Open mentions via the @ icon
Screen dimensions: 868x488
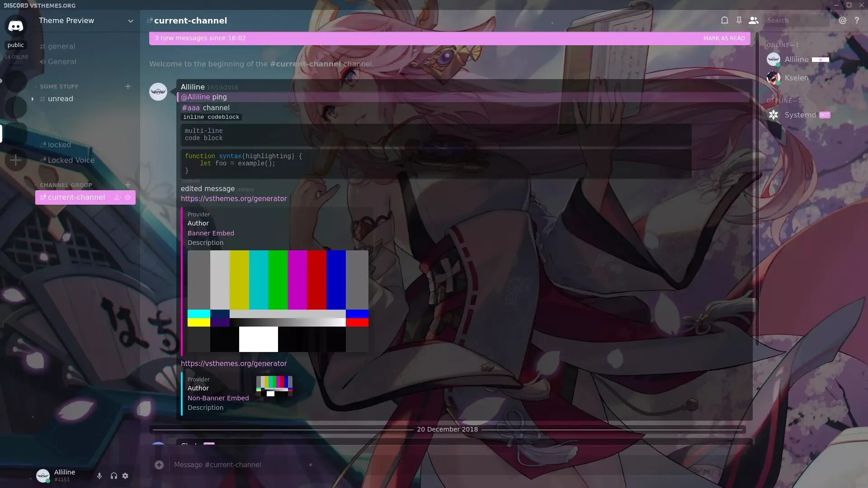pyautogui.click(x=842, y=20)
